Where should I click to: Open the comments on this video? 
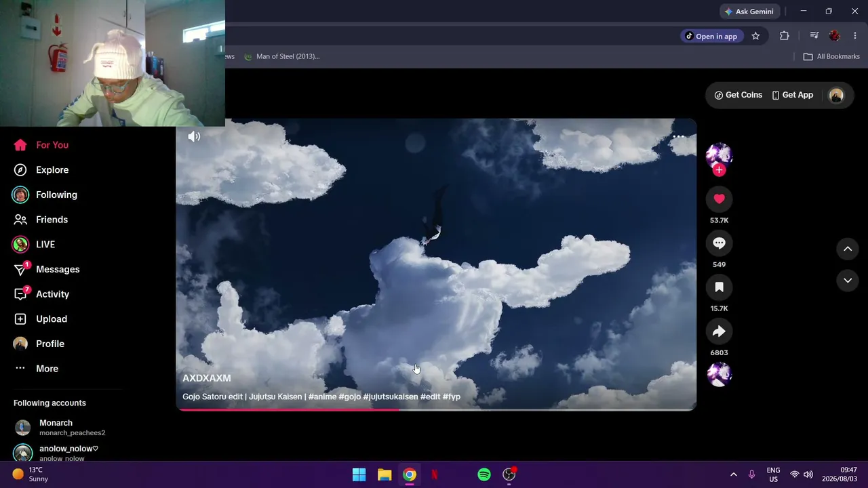(719, 243)
